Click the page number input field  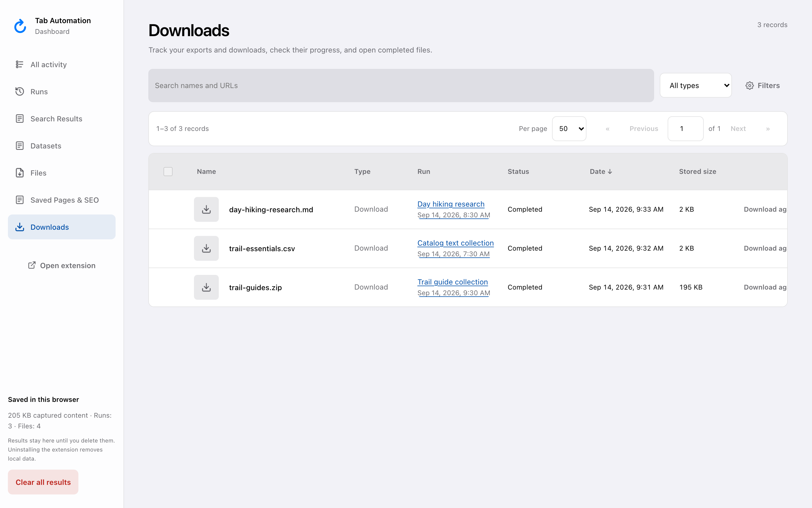685,129
